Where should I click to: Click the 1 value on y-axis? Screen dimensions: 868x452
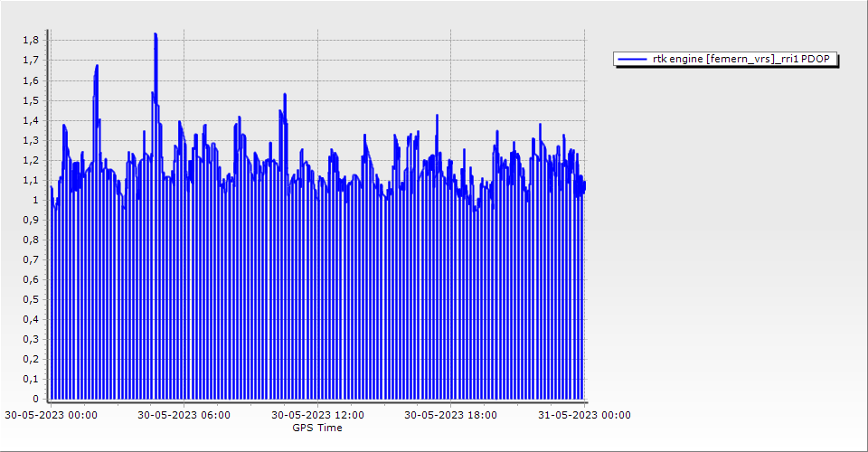coord(35,200)
